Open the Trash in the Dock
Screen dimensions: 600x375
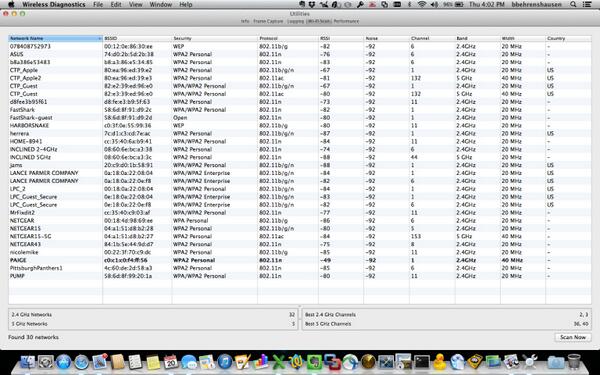pos(574,362)
